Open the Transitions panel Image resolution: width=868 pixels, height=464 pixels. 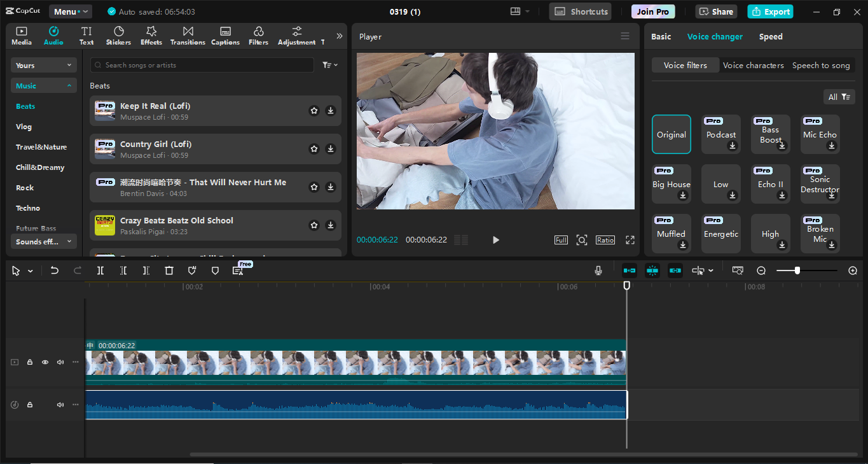tap(187, 35)
